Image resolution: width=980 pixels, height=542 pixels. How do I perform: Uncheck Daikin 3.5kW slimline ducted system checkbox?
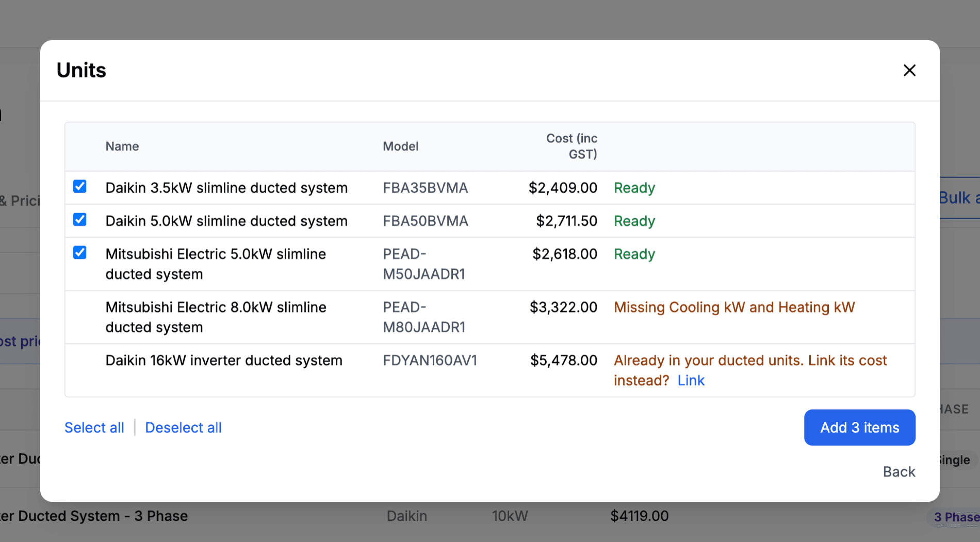(80, 186)
